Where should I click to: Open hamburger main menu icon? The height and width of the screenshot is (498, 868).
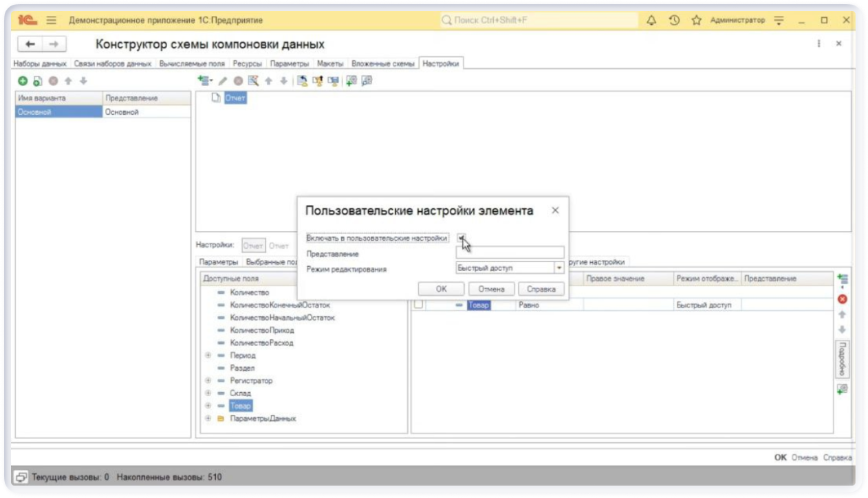[51, 21]
